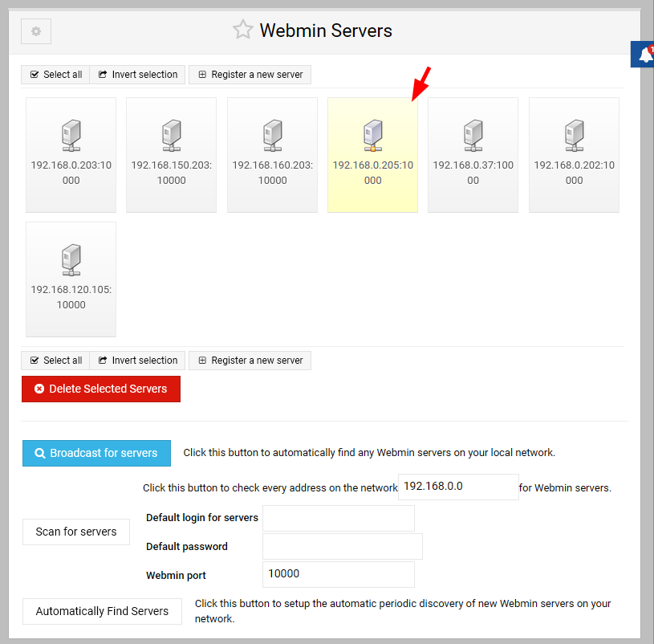The height and width of the screenshot is (644, 654).
Task: Click server icon for 192.168.0.37
Action: click(473, 135)
